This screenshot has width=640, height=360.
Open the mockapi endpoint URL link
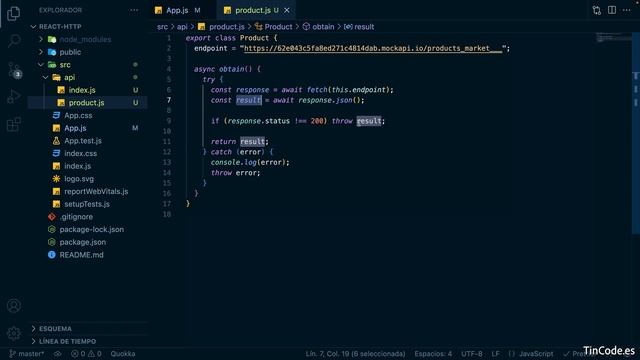(x=373, y=49)
